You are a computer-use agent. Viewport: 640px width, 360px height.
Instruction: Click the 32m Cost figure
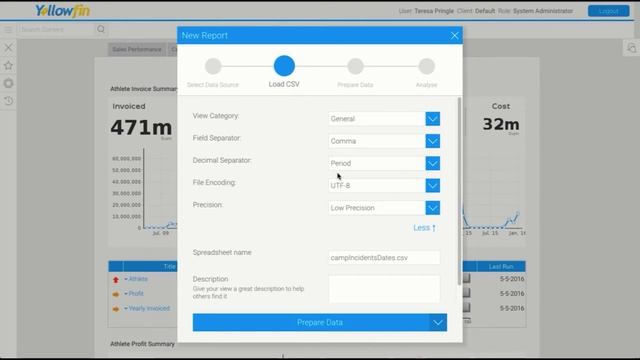501,124
